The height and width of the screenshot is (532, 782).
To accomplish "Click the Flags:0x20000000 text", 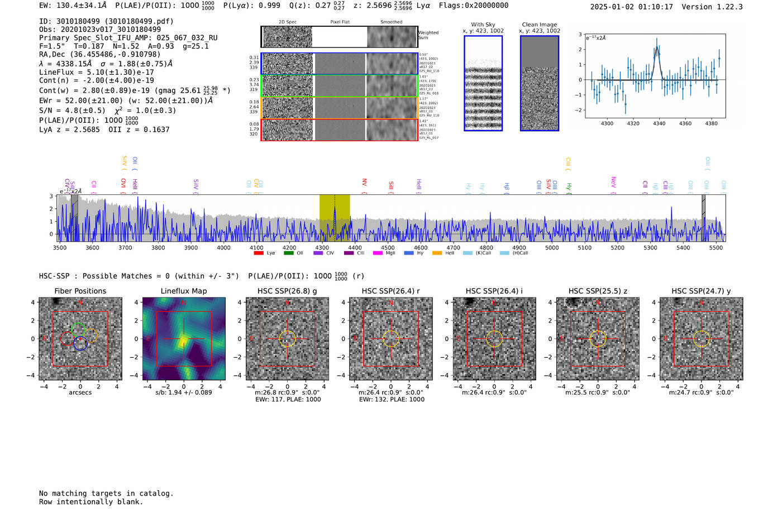I will pos(474,6).
